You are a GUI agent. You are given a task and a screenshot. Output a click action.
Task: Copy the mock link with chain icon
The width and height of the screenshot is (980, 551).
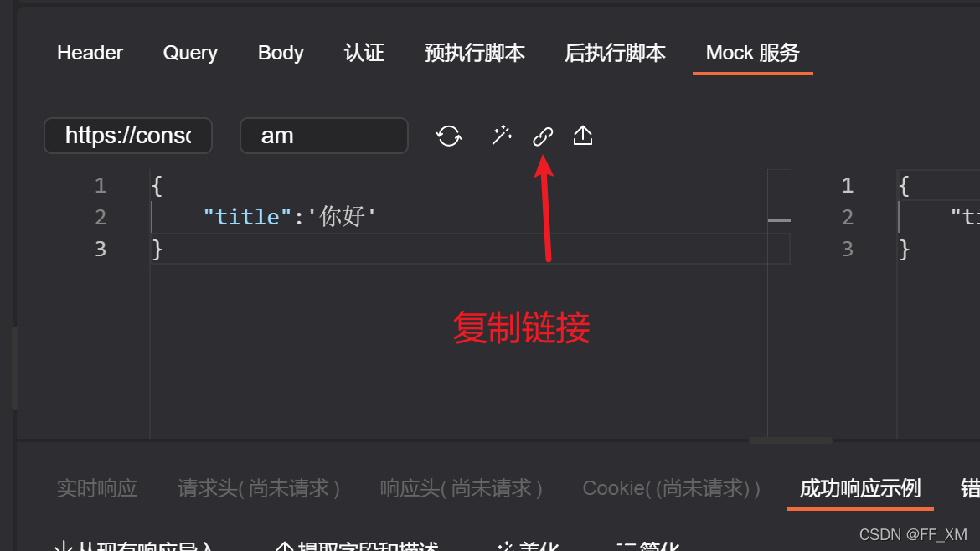[x=543, y=136]
